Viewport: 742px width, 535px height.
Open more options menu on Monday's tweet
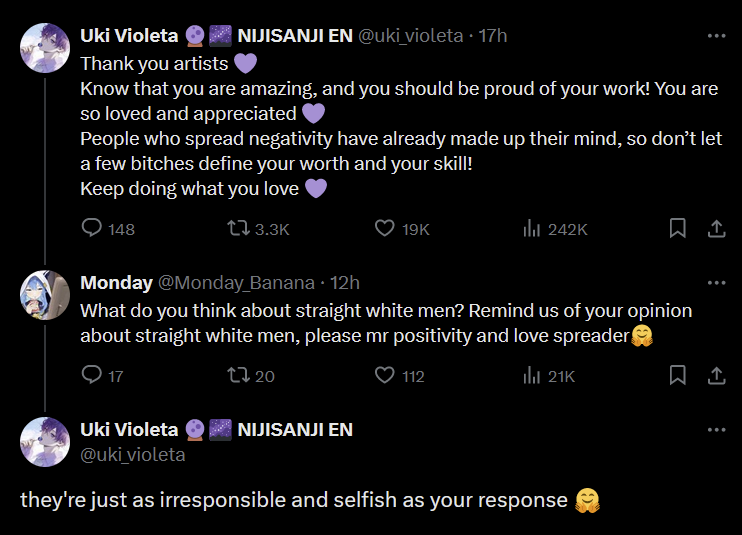point(716,283)
